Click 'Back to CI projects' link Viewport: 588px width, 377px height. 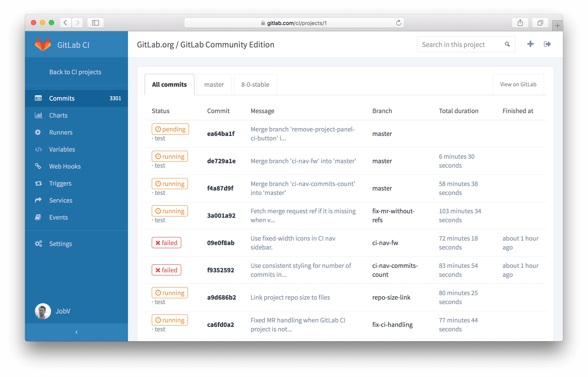[75, 72]
